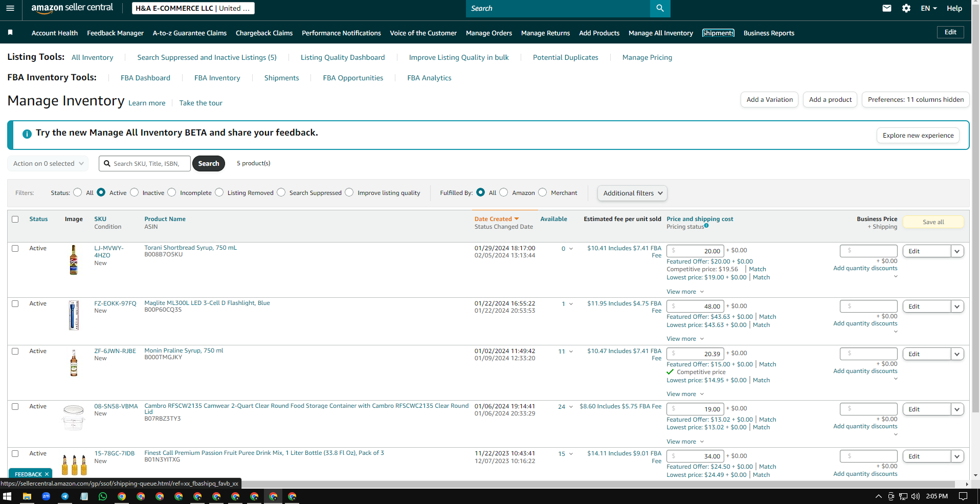The width and height of the screenshot is (980, 504).
Task: Check the Cambro RFSCW2135 row checkbox
Action: [15, 407]
